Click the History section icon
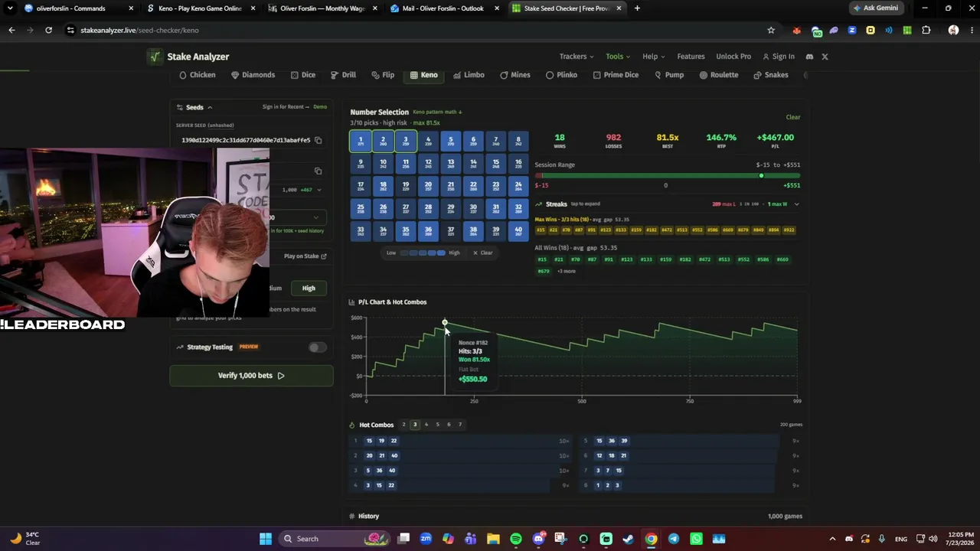Image resolution: width=980 pixels, height=551 pixels. [x=351, y=517]
